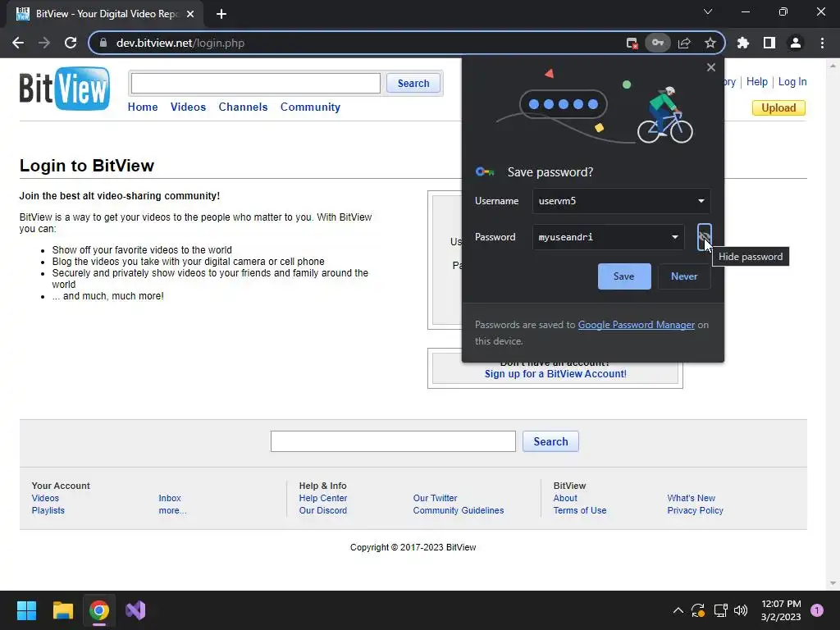The image size is (840, 630).
Task: Click the top Search button
Action: [x=413, y=83]
